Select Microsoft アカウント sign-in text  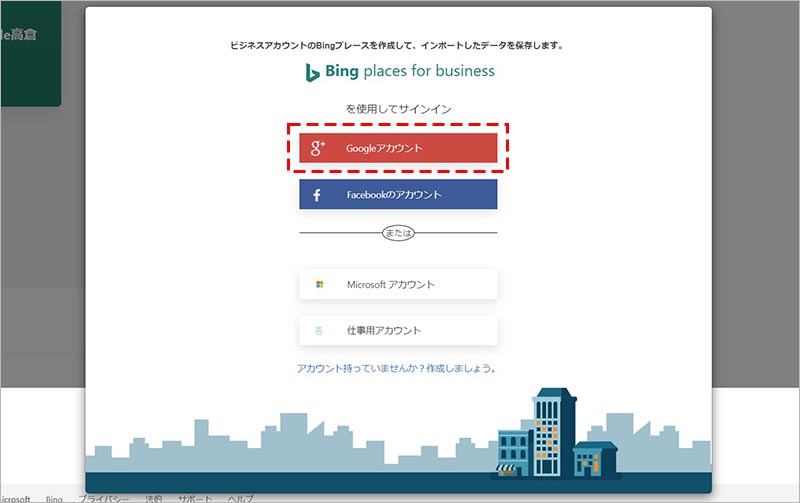(390, 285)
